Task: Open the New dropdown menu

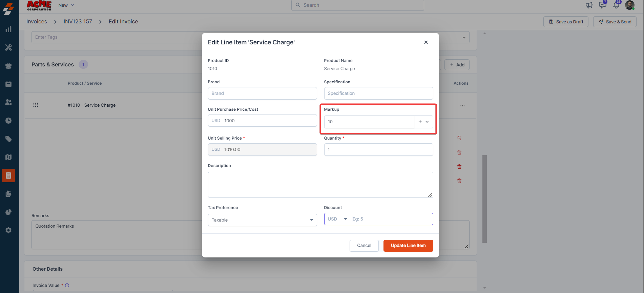Action: (66, 5)
